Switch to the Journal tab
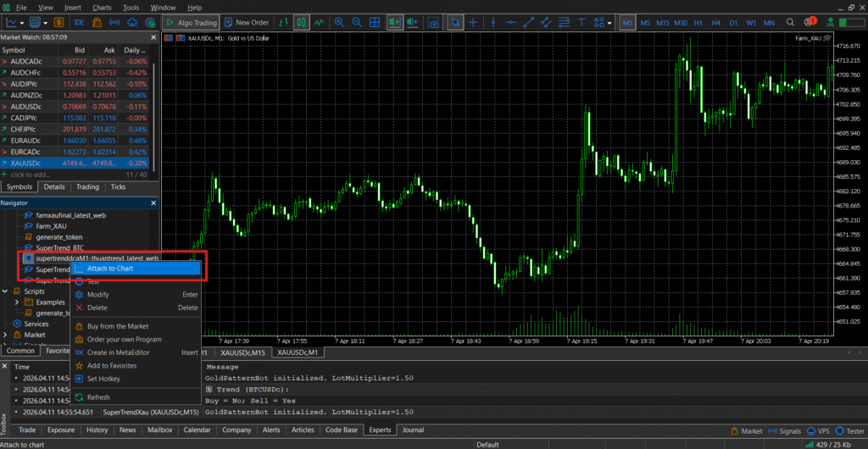Image resolution: width=868 pixels, height=449 pixels. tap(413, 430)
